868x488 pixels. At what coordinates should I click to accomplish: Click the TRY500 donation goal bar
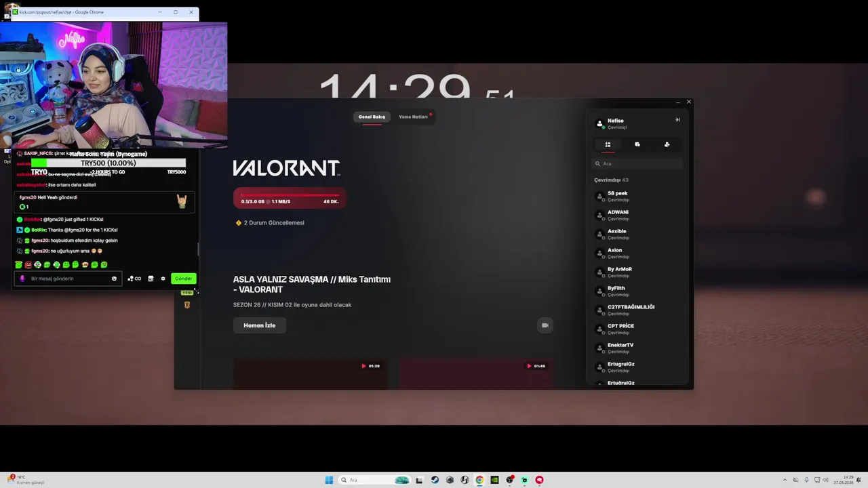[x=108, y=163]
